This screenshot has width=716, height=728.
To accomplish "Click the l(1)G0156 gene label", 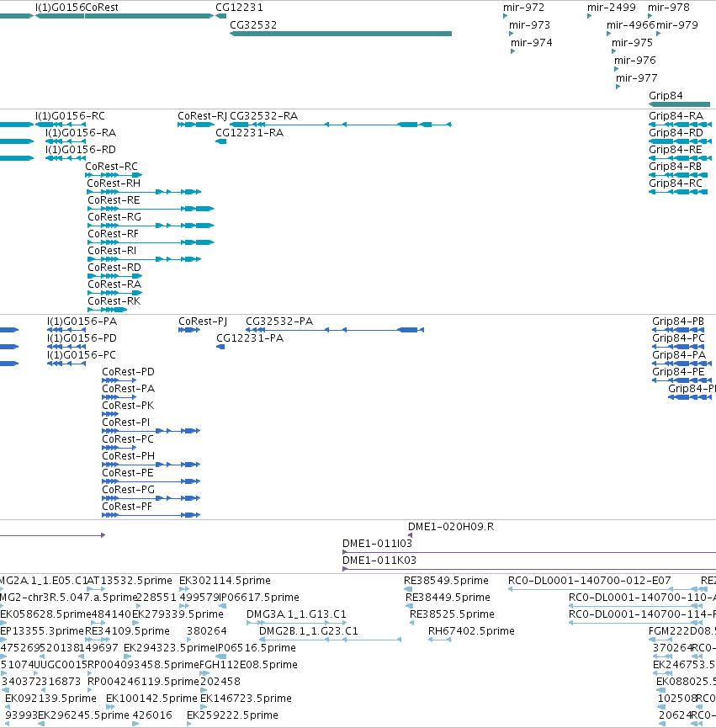I will [61, 8].
